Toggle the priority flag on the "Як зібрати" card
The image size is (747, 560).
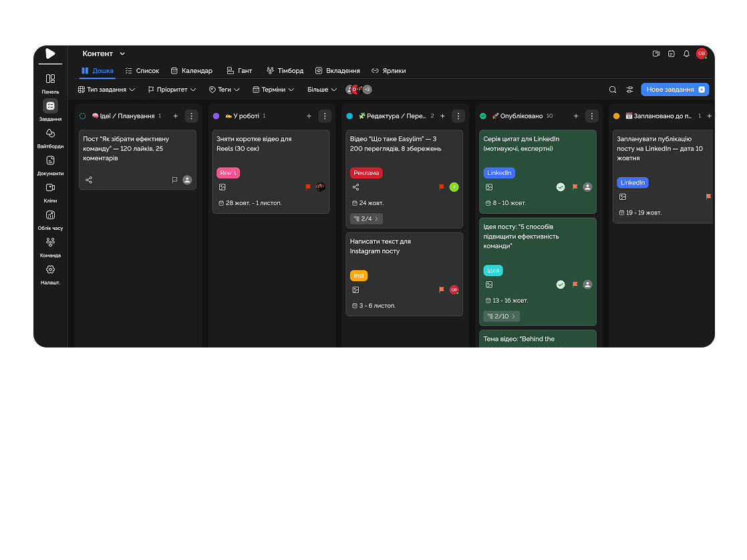point(175,180)
